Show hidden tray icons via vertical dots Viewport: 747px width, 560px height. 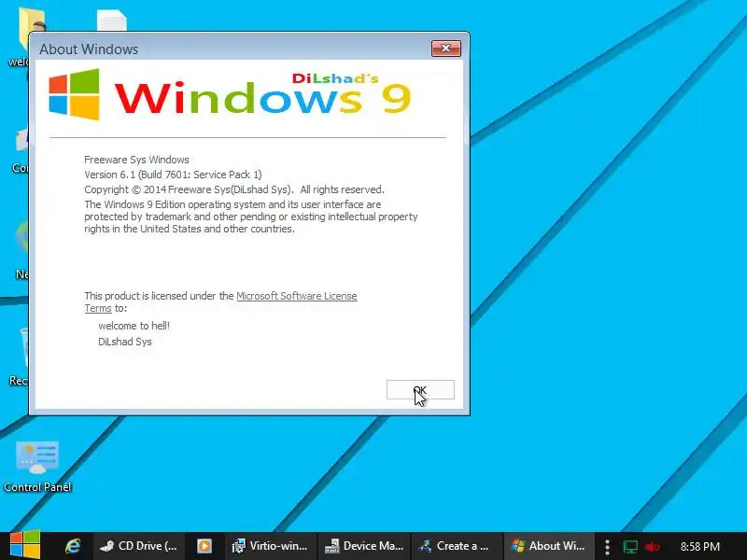tap(607, 547)
